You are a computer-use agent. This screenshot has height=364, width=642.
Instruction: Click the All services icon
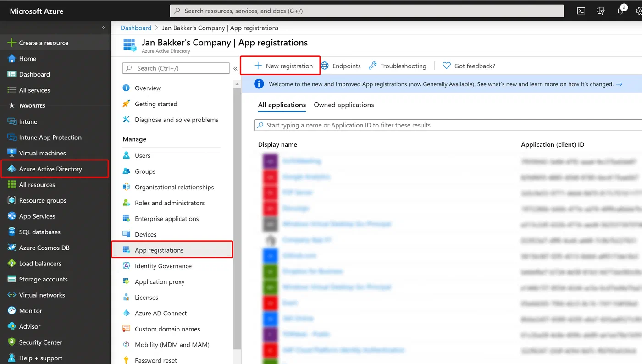(11, 90)
